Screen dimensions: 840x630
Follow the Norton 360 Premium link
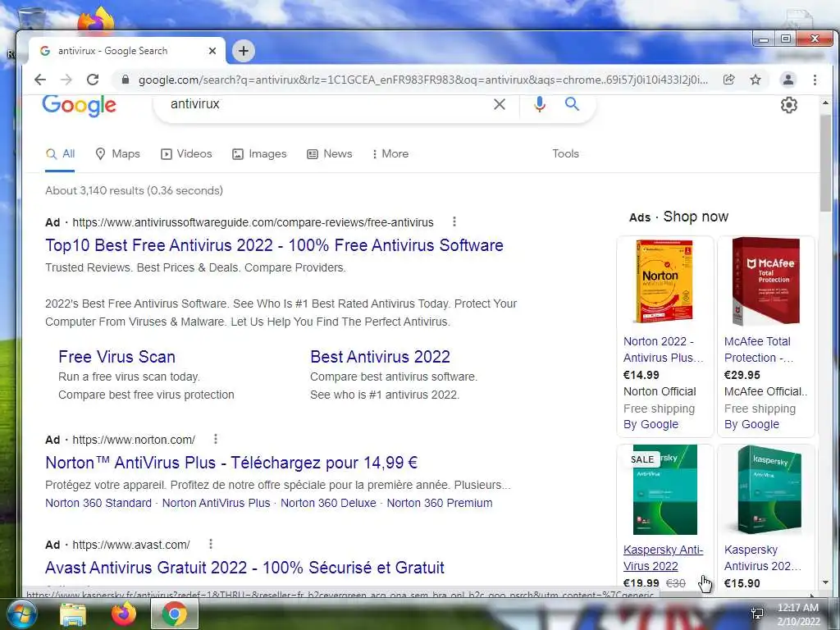pyautogui.click(x=440, y=503)
